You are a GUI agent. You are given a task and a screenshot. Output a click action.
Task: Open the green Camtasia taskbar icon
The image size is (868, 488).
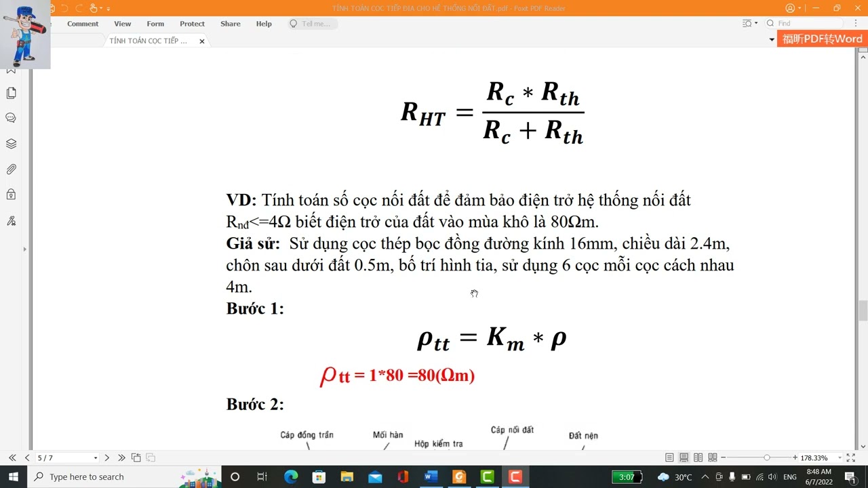[x=487, y=477]
